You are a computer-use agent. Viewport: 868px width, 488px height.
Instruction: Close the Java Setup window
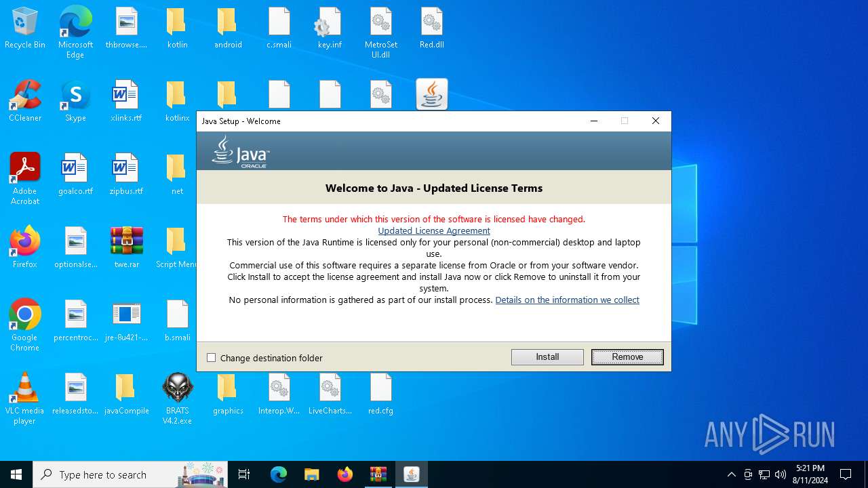click(x=655, y=121)
